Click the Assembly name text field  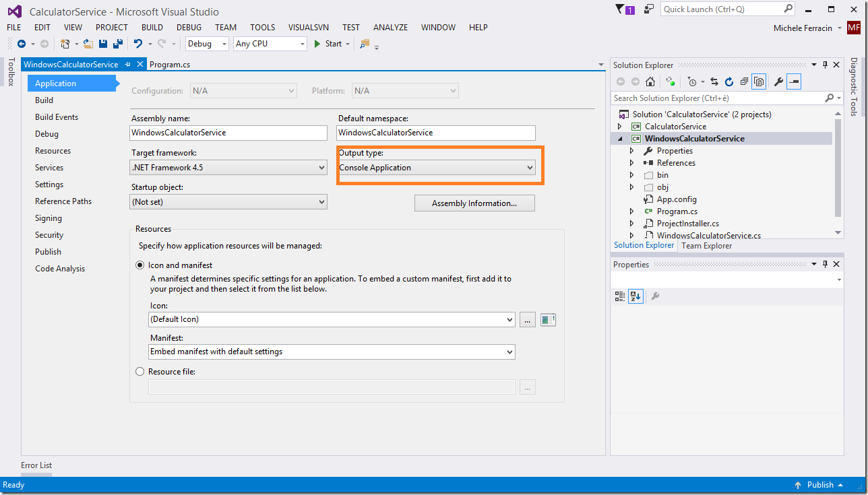coord(228,133)
